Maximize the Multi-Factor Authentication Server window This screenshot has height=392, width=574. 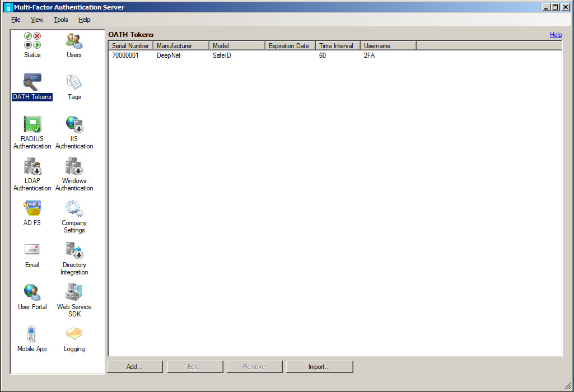pos(556,7)
